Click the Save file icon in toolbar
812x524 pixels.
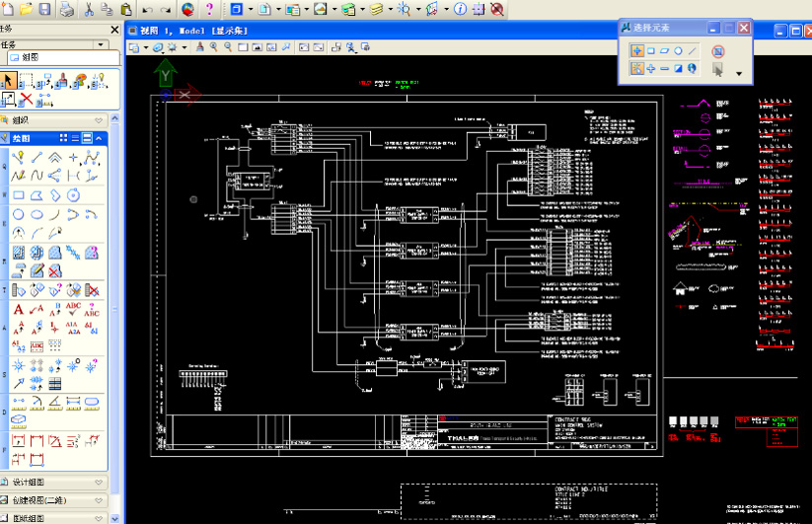43,9
